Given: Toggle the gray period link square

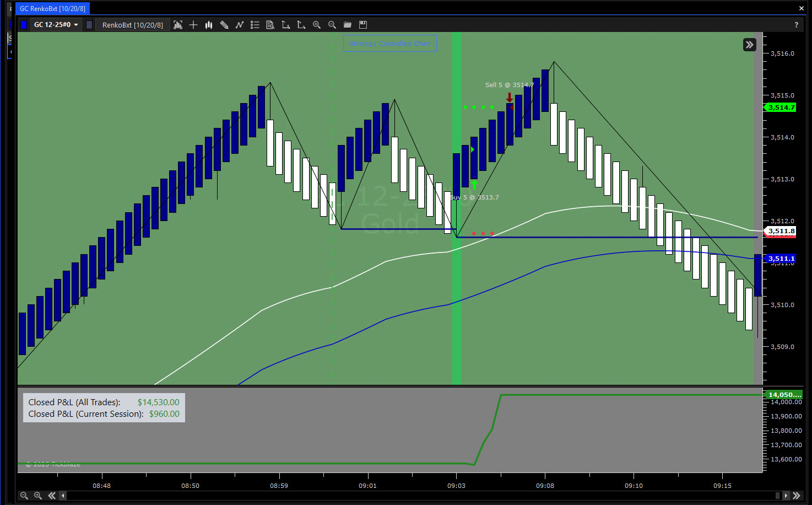Looking at the screenshot, I should pos(89,25).
